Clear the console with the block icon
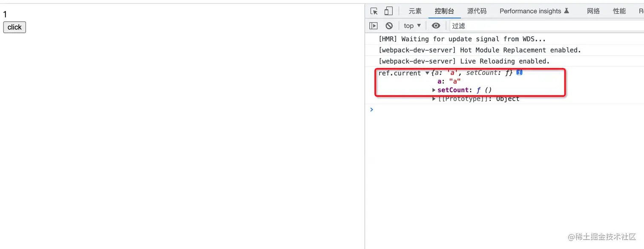Viewport: 644px width, 249px height. click(389, 26)
